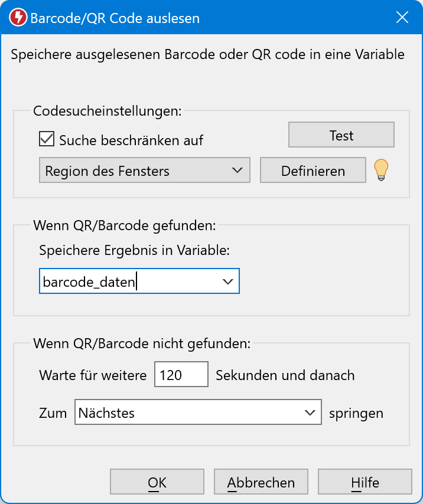Viewport: 423px width, 504px height.
Task: Open the "Nächstes" jump target dropdown
Action: [197, 413]
